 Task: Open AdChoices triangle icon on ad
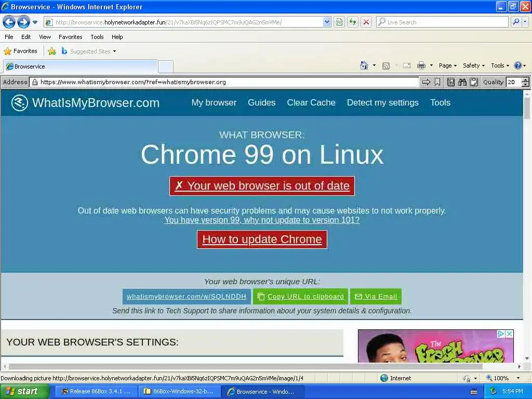pyautogui.click(x=501, y=334)
